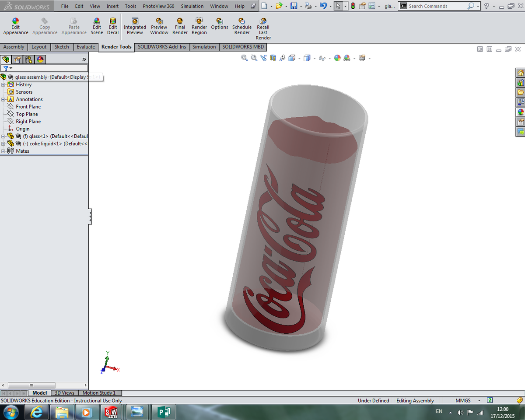Open the Simulation menu
Screen dimensions: 525x420
[192, 6]
